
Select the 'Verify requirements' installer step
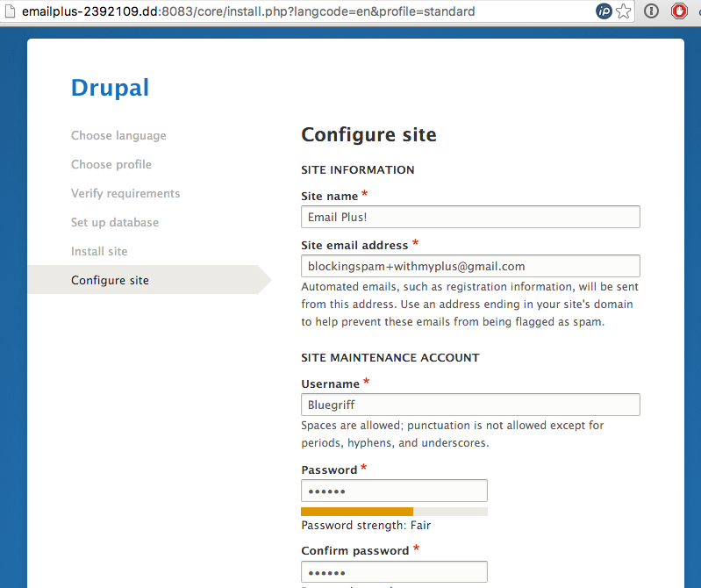point(125,194)
